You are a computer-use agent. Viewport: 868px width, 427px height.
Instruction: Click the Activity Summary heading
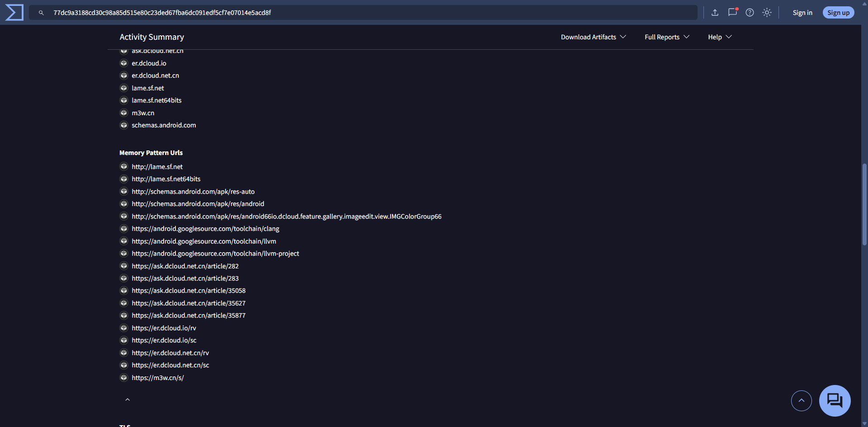pyautogui.click(x=152, y=37)
